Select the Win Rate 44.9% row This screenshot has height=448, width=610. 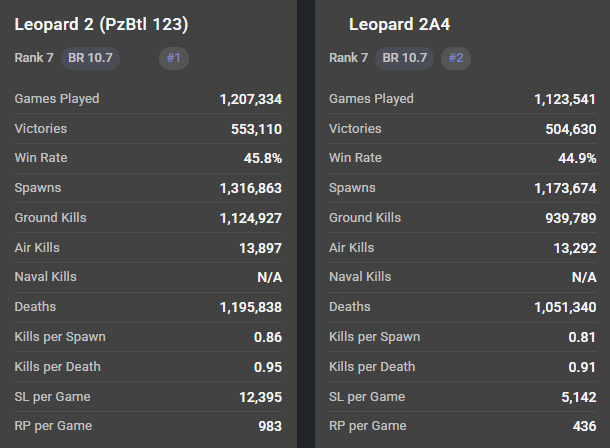[x=463, y=158]
